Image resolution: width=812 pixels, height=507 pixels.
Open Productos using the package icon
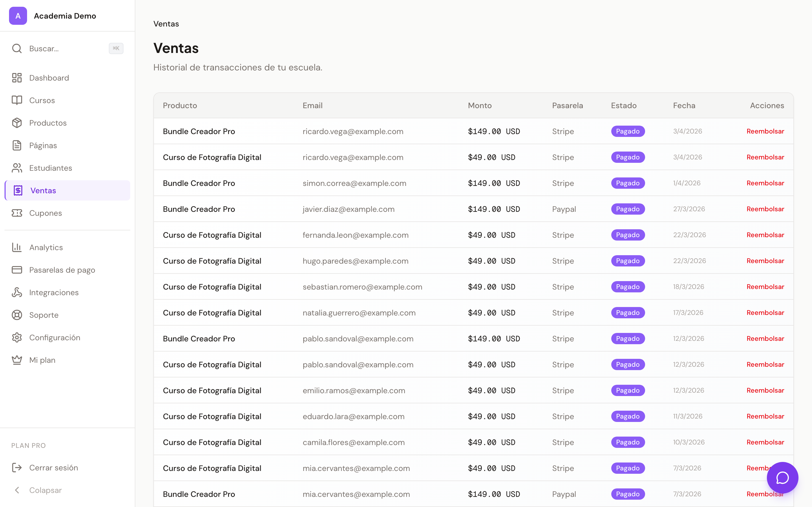(x=17, y=123)
